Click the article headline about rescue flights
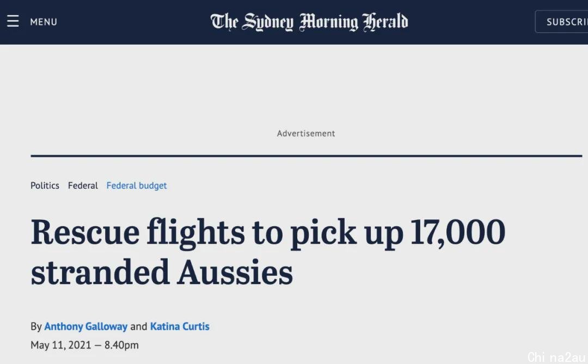 pyautogui.click(x=268, y=252)
